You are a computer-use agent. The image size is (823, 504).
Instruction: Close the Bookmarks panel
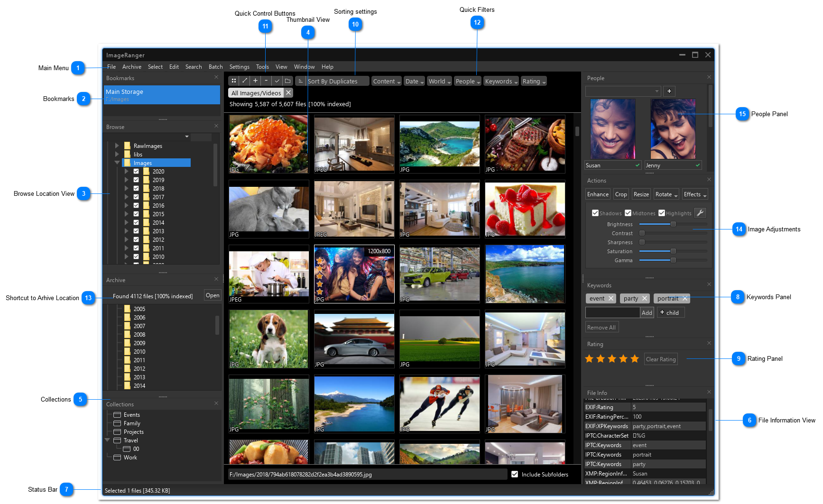[216, 77]
